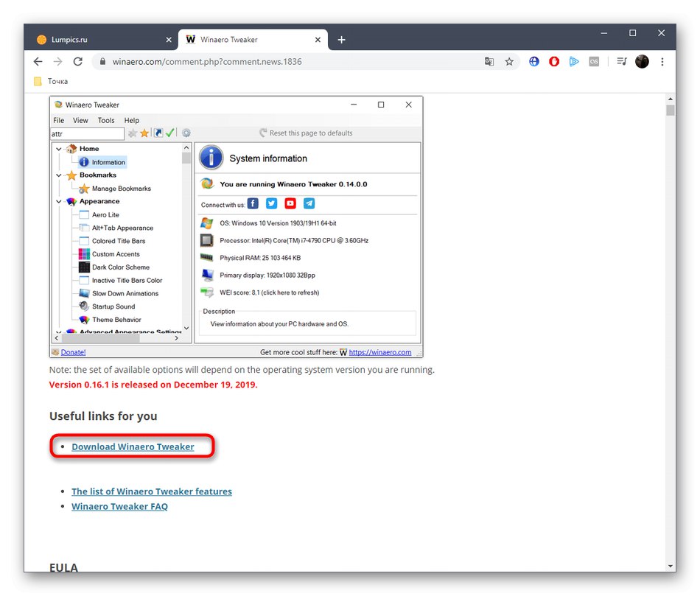
Task: Close the Winaero Tweaker tab
Action: click(318, 40)
